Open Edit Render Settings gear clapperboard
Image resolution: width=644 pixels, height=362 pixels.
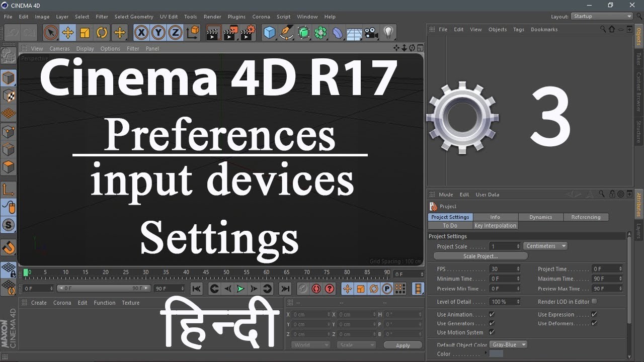click(x=248, y=33)
